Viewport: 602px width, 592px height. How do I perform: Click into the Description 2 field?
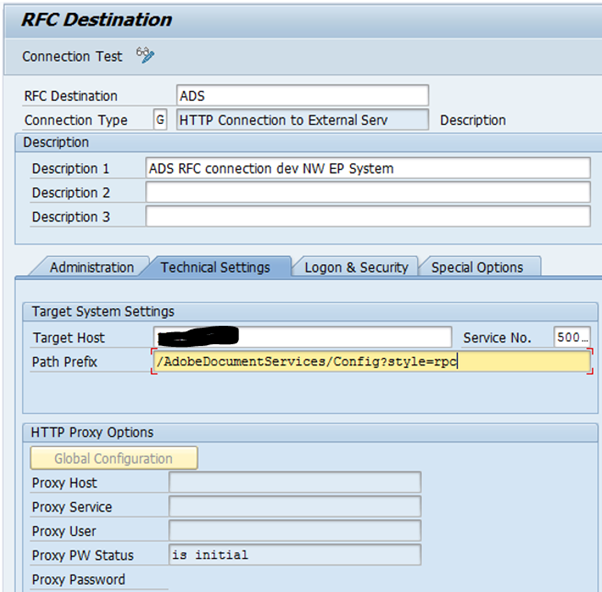tap(368, 192)
